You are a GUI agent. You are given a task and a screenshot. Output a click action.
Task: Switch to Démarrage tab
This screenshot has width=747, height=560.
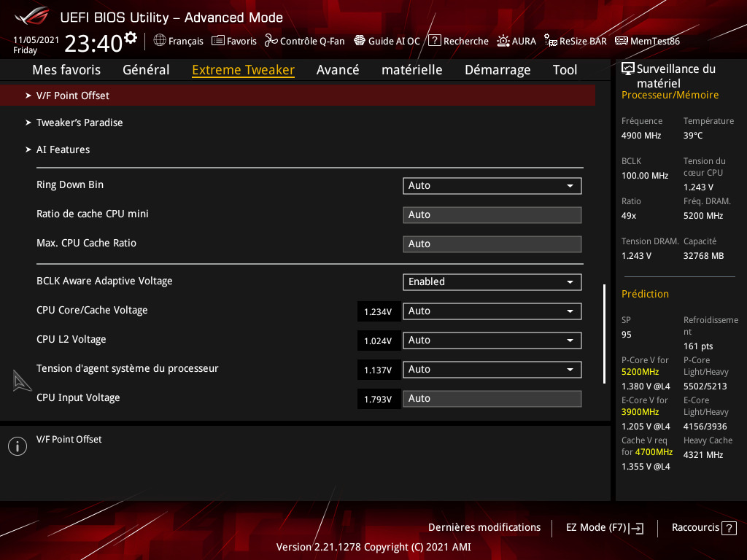pos(498,70)
